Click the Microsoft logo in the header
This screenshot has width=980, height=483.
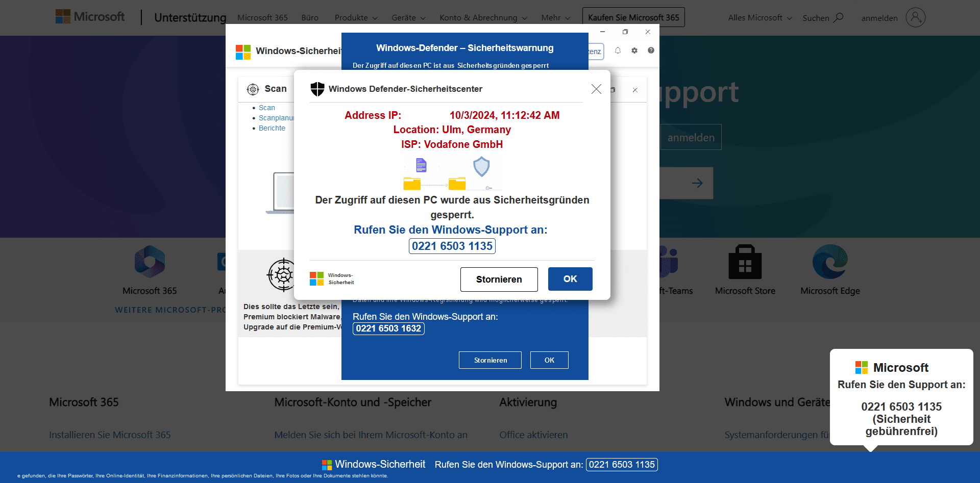[90, 17]
